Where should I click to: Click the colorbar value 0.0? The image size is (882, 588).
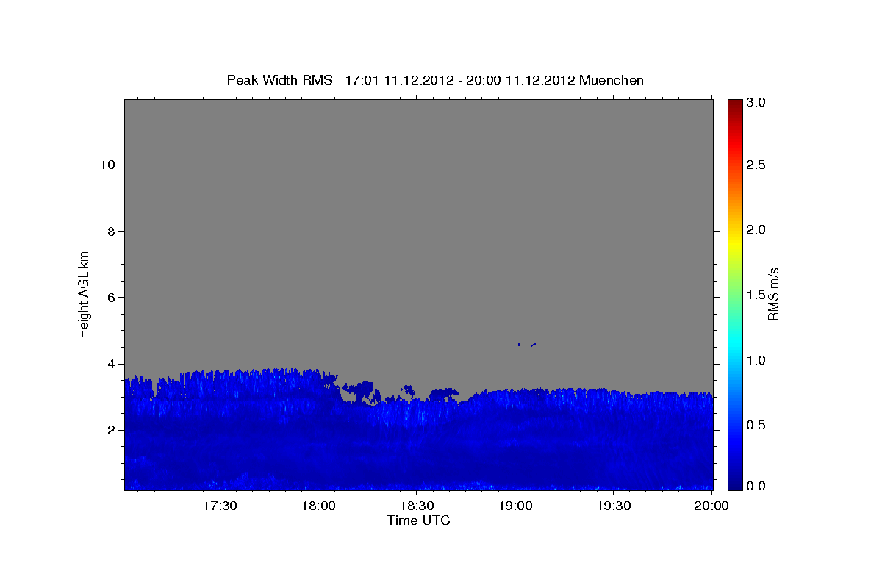pyautogui.click(x=757, y=486)
